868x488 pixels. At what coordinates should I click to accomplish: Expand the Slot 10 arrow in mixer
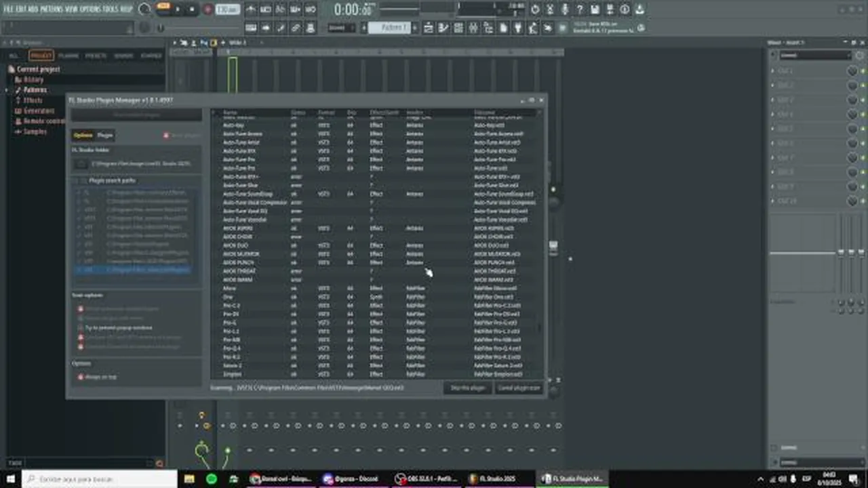pos(772,201)
